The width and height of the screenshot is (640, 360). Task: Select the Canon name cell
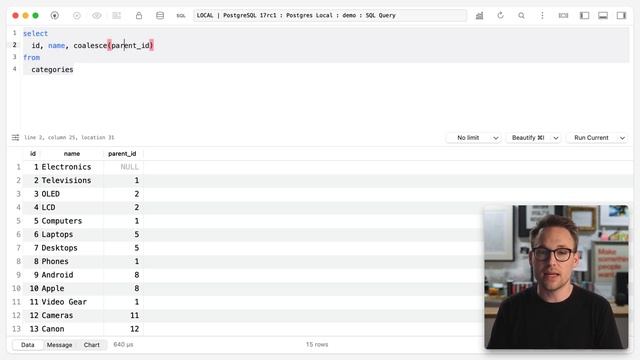tap(71, 329)
